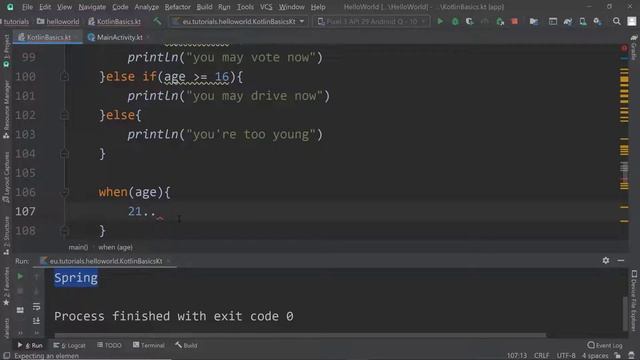640x360 pixels.
Task: Open AVD Manager device icon
Action: pos(583,21)
